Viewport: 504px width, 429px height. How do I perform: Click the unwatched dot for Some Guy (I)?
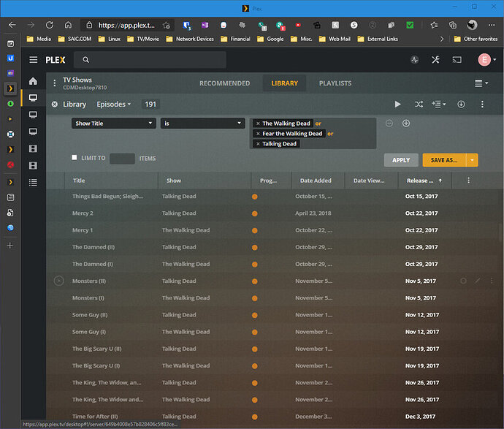click(255, 333)
